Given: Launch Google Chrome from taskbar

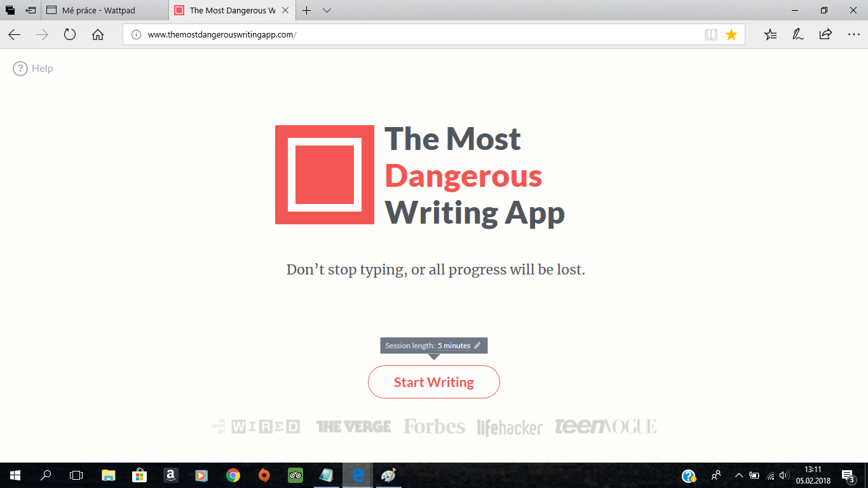Looking at the screenshot, I should click(x=233, y=475).
